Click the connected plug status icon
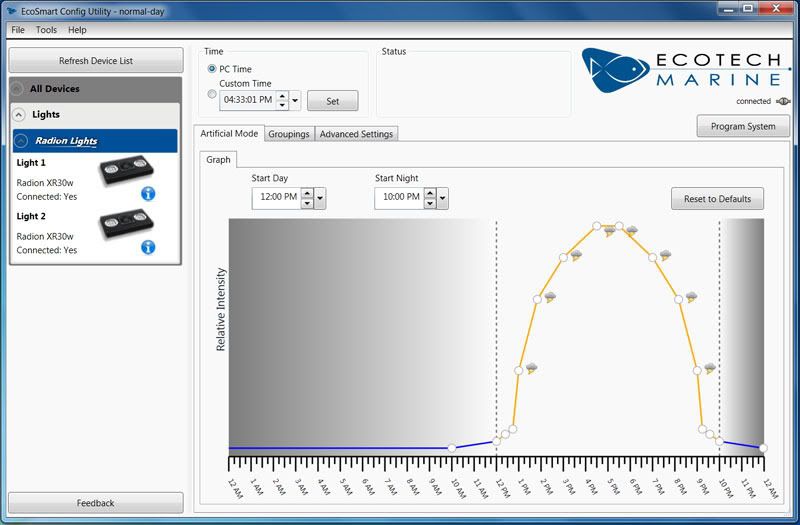Screen dimensions: 800x525 783,101
